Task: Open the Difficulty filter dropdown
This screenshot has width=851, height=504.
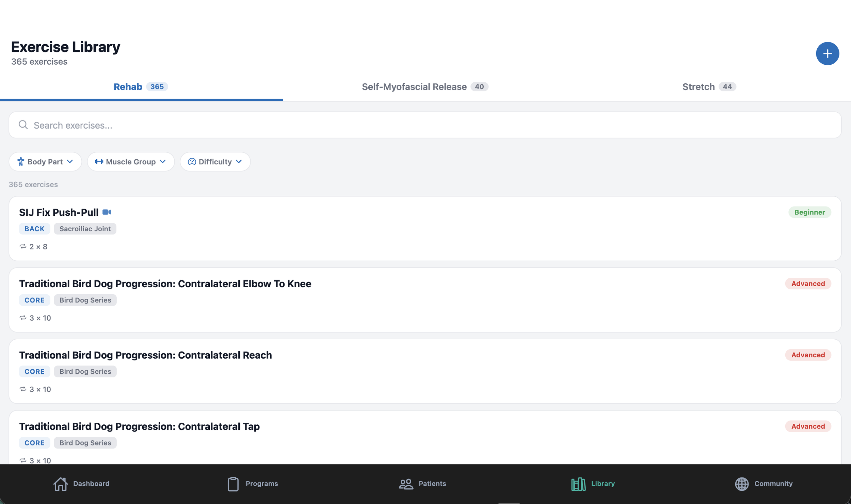Action: tap(215, 162)
